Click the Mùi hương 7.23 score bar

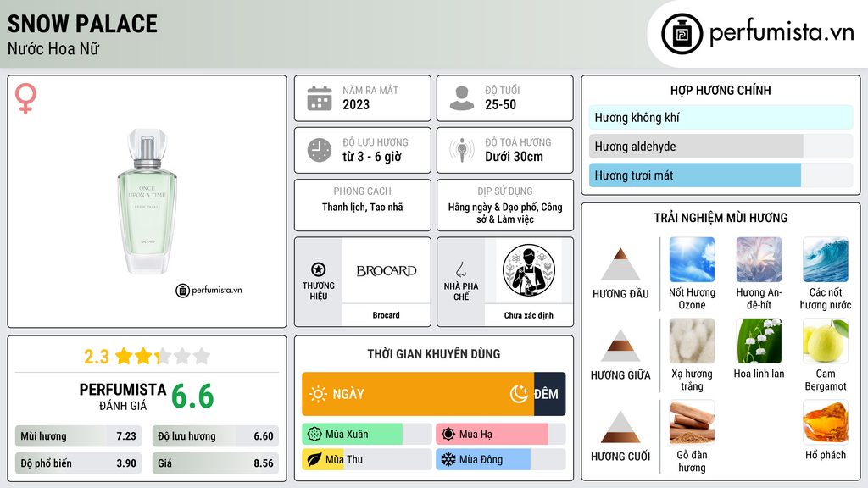click(78, 436)
